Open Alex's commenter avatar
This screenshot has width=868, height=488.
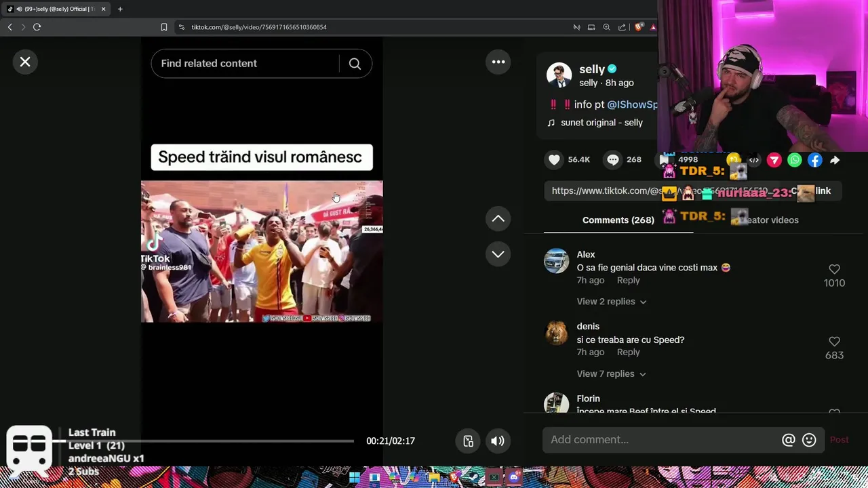(x=557, y=261)
